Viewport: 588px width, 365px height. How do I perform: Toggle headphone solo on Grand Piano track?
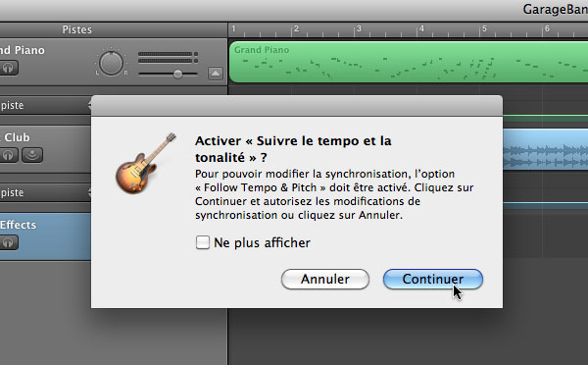(8, 68)
